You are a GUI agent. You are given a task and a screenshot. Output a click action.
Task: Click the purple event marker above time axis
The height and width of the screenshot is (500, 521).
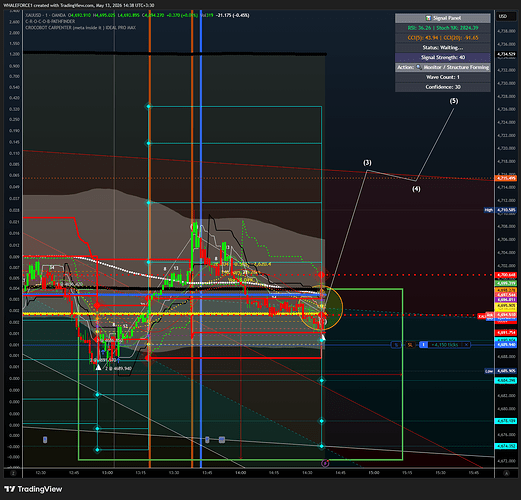[325, 463]
